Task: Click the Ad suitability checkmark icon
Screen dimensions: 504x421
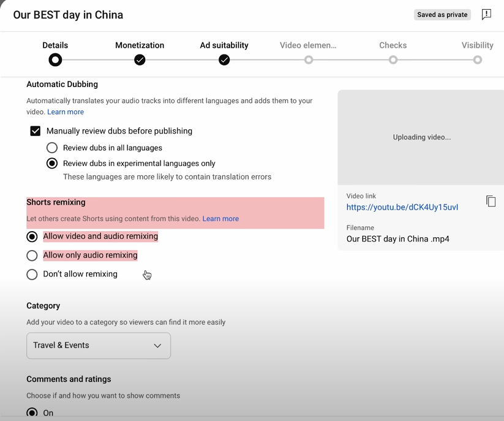Action: pyautogui.click(x=224, y=60)
